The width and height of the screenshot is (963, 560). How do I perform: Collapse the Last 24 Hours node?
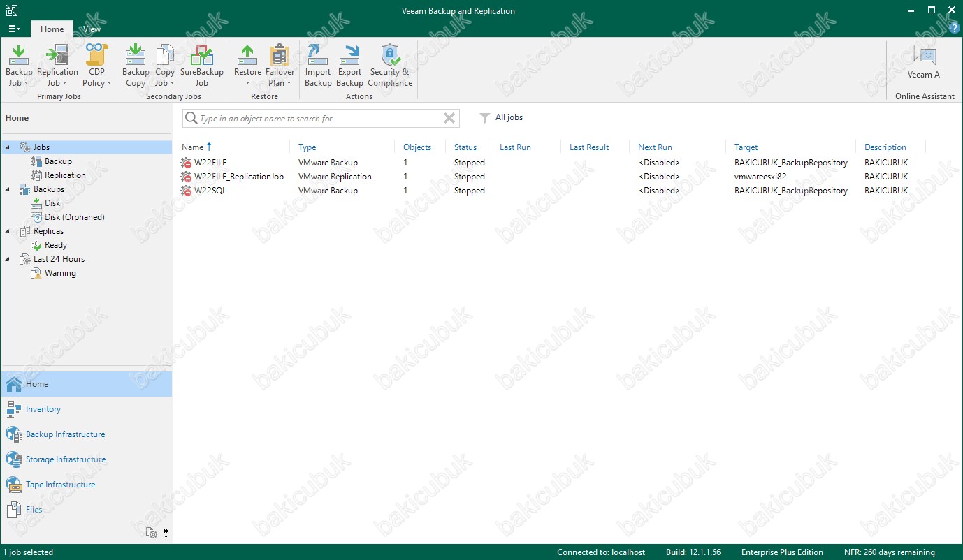(x=8, y=259)
